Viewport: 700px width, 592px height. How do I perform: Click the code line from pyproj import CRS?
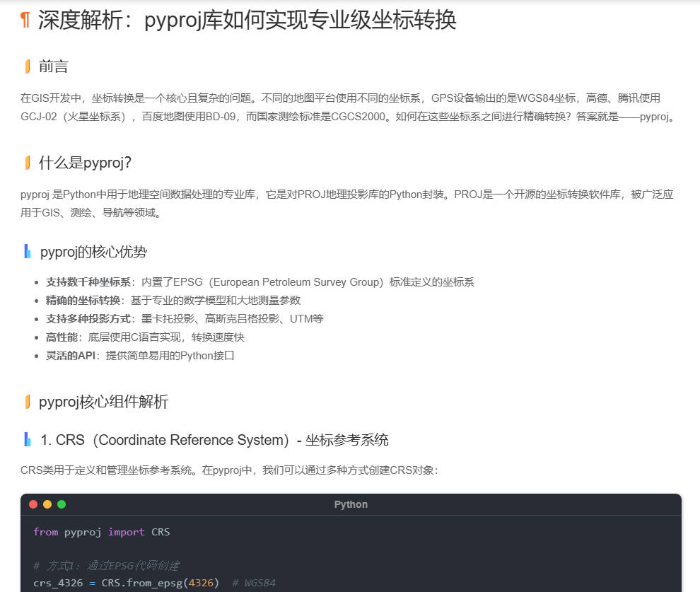[x=102, y=532]
